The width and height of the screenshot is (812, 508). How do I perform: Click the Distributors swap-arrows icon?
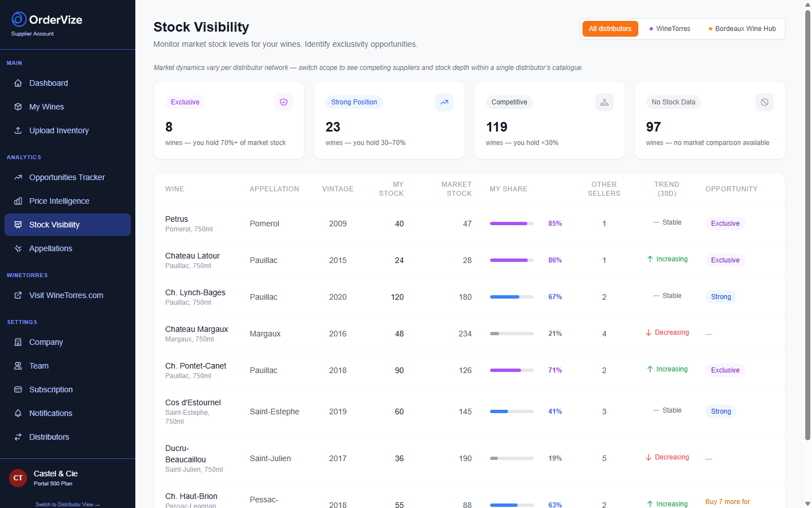pos(18,437)
